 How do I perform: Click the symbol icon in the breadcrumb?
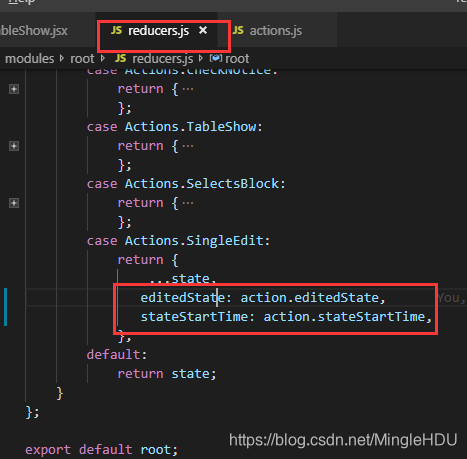(x=216, y=58)
